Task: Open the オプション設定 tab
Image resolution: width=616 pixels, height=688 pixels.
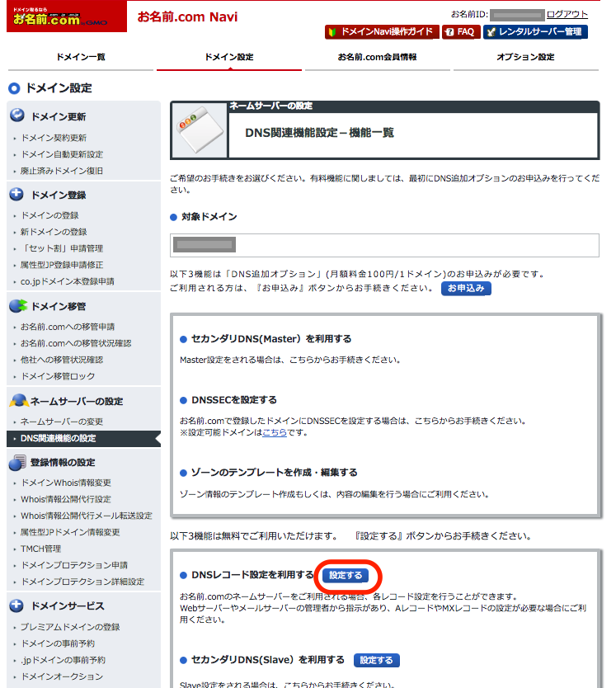Action: tap(525, 57)
